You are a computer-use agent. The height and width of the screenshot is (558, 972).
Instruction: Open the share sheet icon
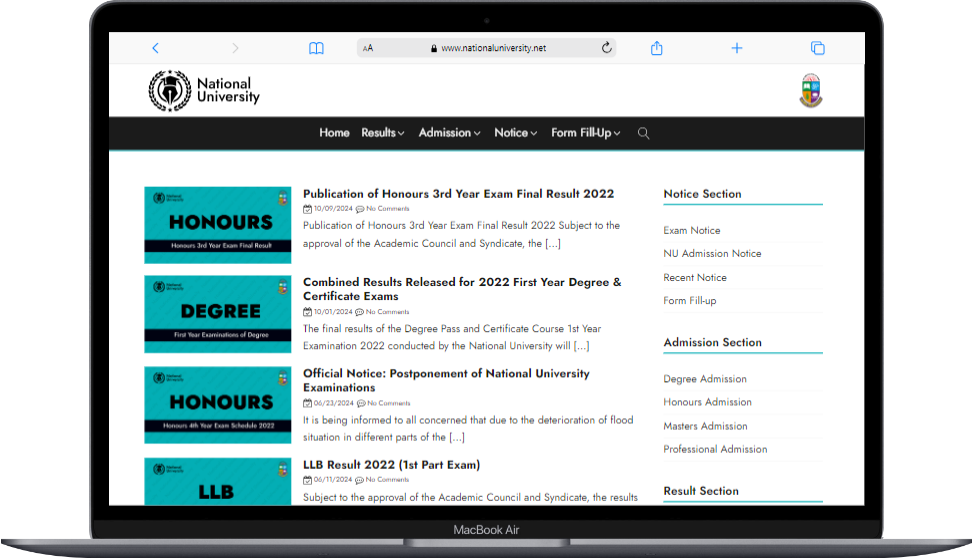(656, 48)
